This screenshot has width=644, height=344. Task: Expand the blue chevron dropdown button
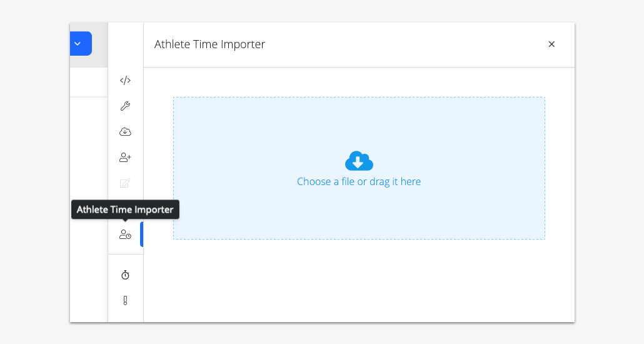click(x=81, y=44)
